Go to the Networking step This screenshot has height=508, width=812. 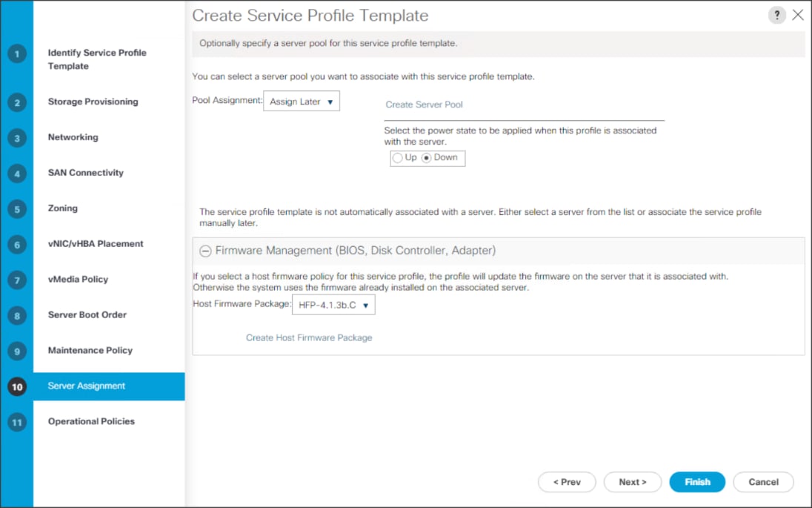point(73,137)
